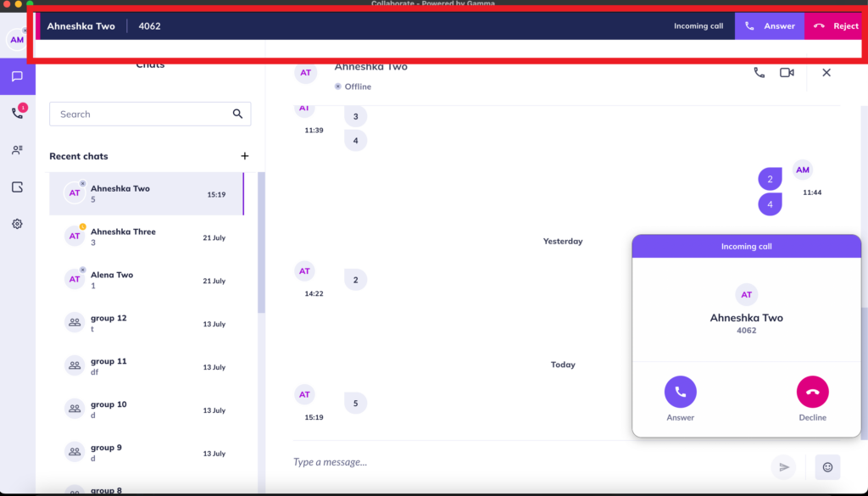Open the group 11 chat

point(146,366)
